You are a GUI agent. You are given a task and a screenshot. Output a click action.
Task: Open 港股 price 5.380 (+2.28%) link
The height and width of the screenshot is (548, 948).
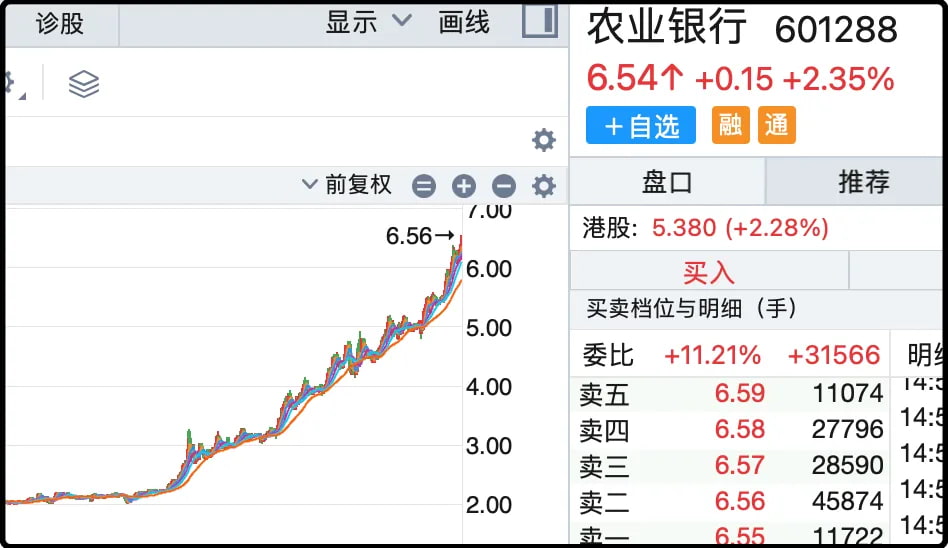click(740, 228)
